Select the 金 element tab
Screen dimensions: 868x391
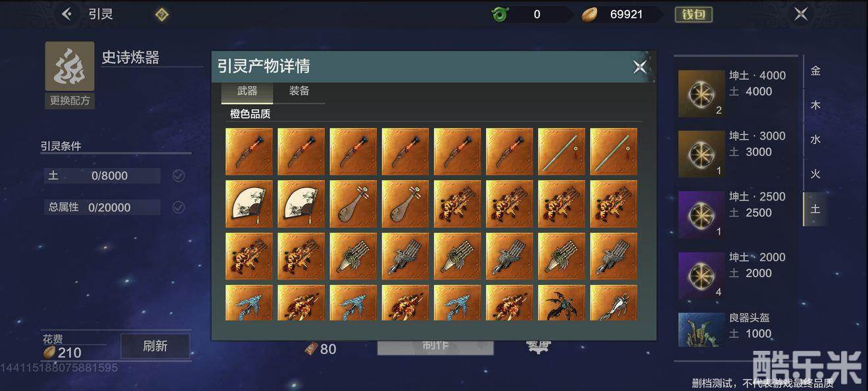815,71
